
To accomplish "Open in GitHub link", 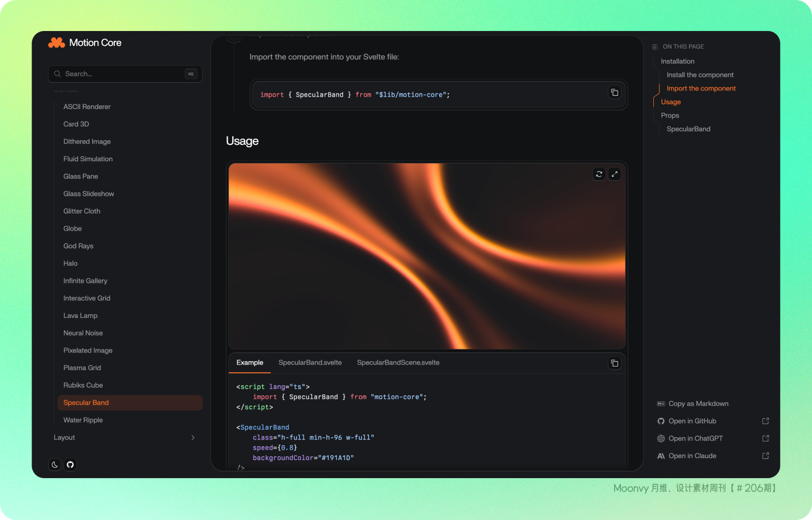I will (692, 421).
